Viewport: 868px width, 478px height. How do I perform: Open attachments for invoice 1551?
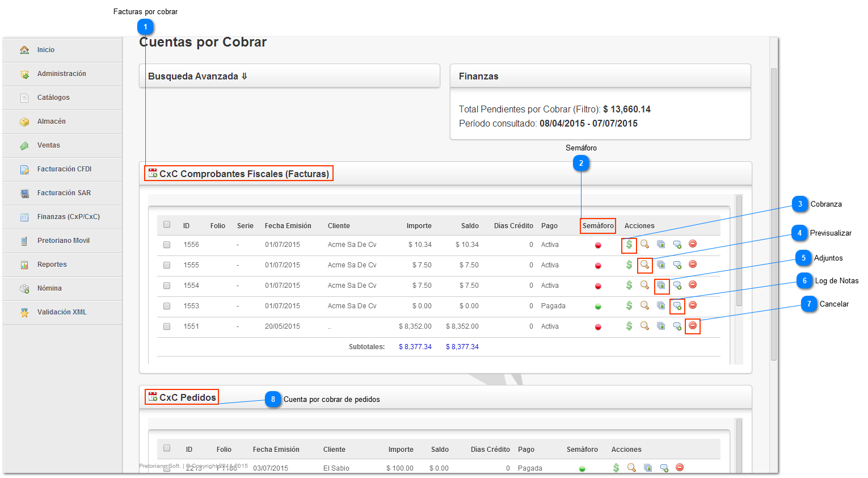coord(661,326)
